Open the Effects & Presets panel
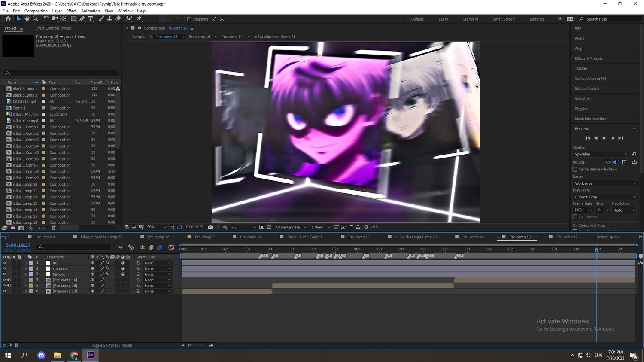644x362 pixels. [589, 58]
